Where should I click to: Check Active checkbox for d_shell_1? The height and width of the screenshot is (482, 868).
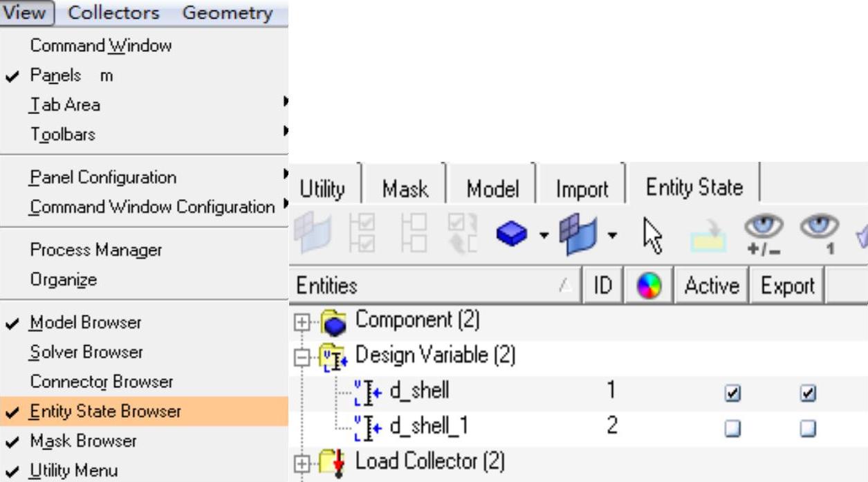click(731, 429)
